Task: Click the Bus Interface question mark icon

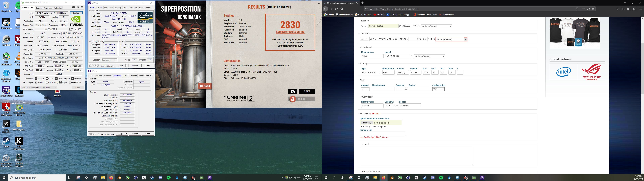Action: coord(82,38)
